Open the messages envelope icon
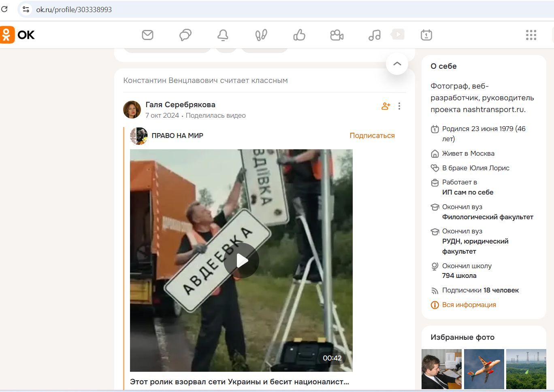554x392 pixels. [x=147, y=35]
